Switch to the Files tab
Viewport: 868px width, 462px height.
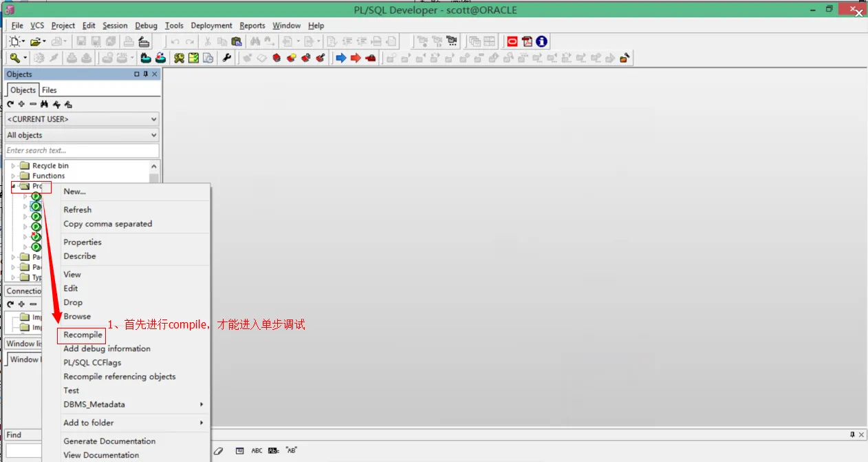click(x=50, y=90)
